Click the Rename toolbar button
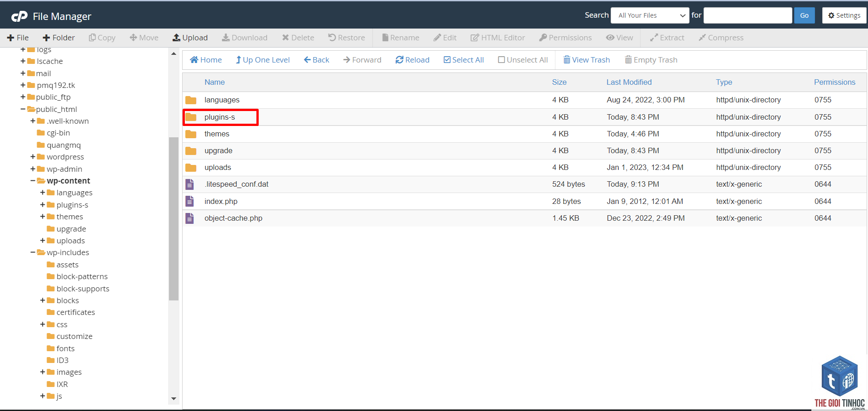The width and height of the screenshot is (868, 411). click(x=400, y=38)
